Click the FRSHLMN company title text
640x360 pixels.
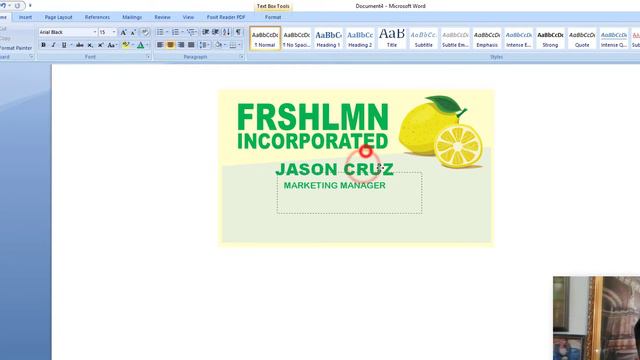[x=313, y=117]
